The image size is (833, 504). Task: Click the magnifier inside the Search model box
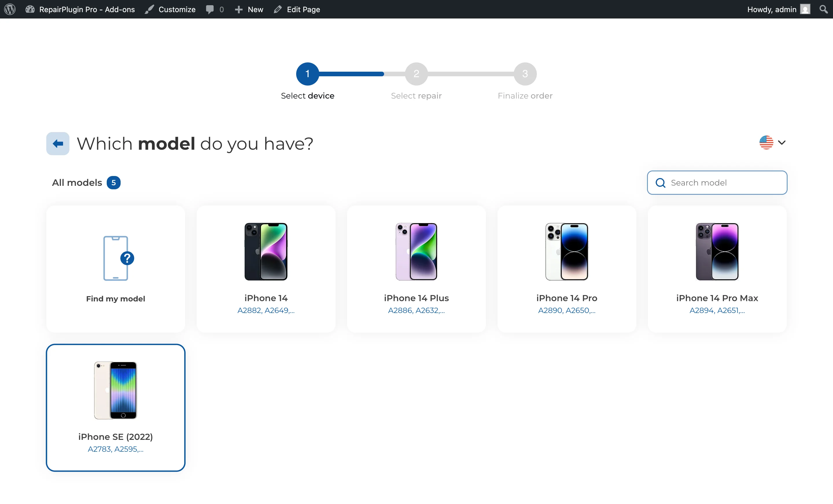pos(660,182)
